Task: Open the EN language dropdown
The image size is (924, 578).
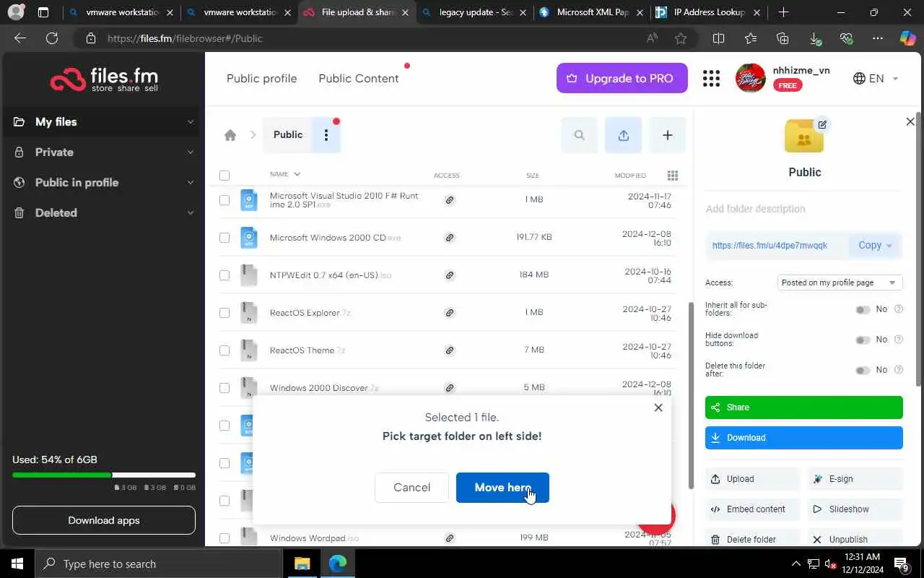Action: (876, 79)
